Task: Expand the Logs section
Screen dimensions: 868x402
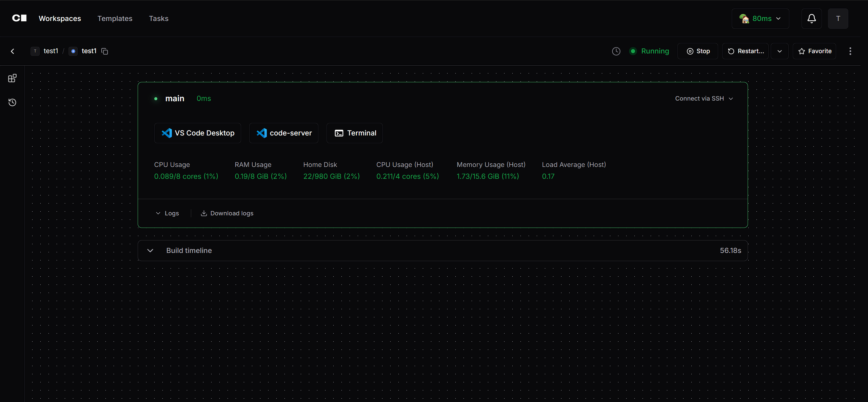Action: pyautogui.click(x=167, y=213)
